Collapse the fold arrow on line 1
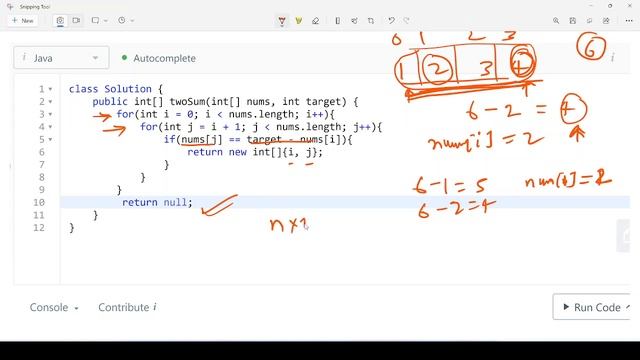The width and height of the screenshot is (640, 360). (50, 89)
